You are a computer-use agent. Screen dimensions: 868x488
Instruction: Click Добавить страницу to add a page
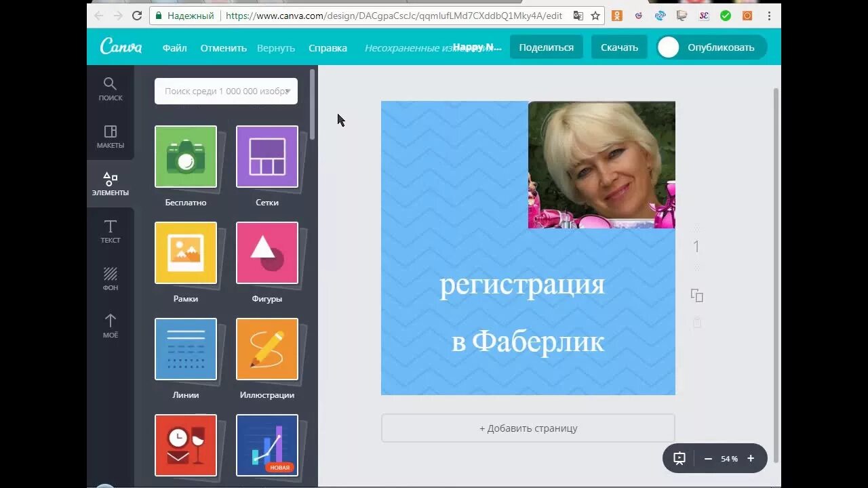coord(528,428)
